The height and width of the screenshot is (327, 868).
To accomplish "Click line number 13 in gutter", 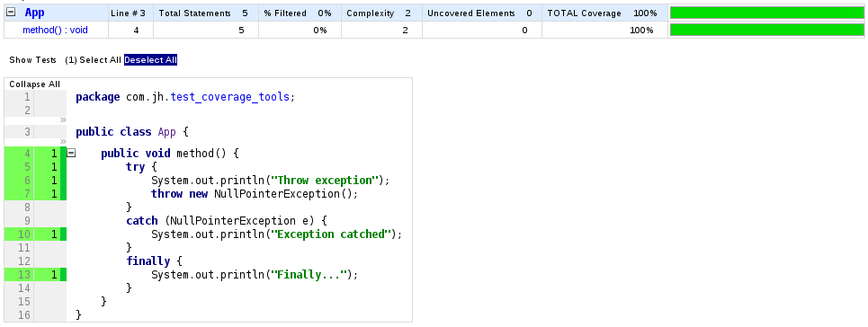I will [24, 274].
